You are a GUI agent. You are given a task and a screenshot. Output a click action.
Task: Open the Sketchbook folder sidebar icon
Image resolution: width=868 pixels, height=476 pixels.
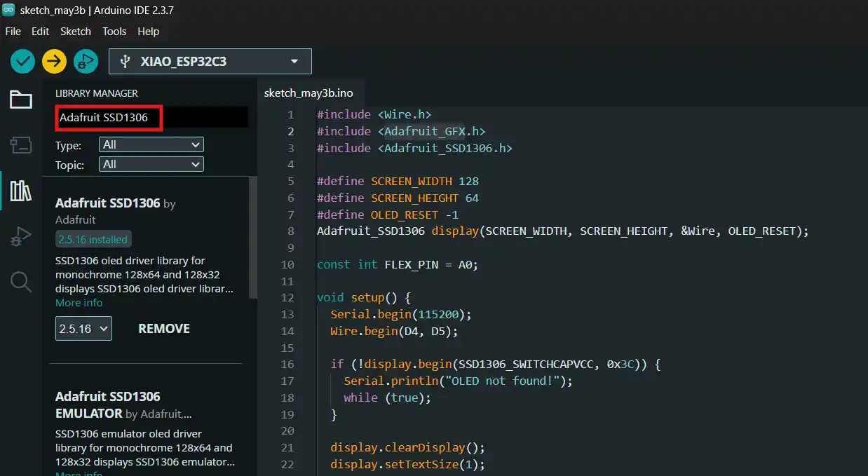coord(20,100)
